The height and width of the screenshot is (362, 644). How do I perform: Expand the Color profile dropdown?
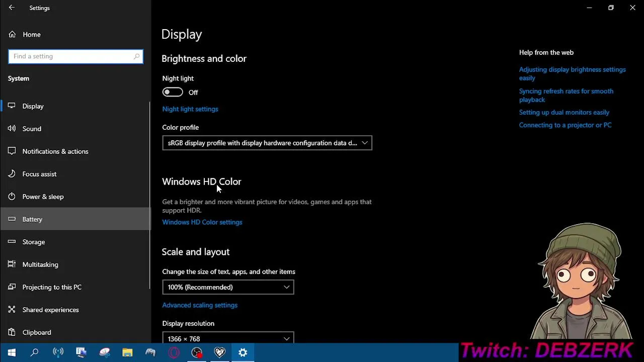coord(267,143)
